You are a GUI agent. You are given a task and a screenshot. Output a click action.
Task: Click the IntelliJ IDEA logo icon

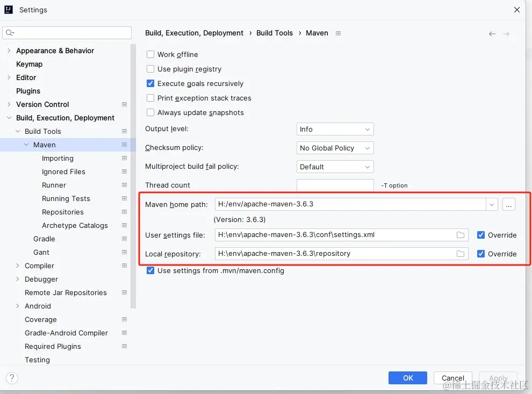click(x=9, y=10)
